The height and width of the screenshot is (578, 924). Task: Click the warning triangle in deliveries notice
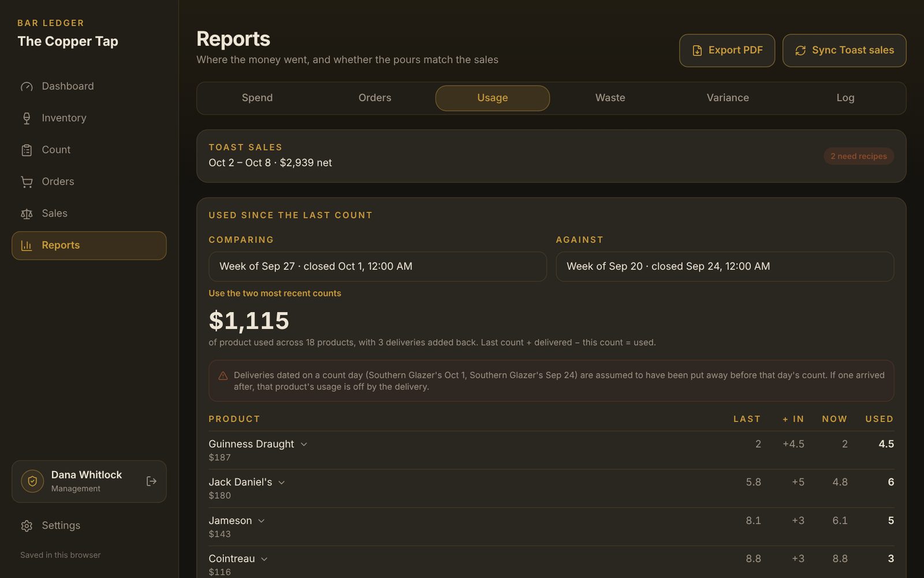point(223,375)
